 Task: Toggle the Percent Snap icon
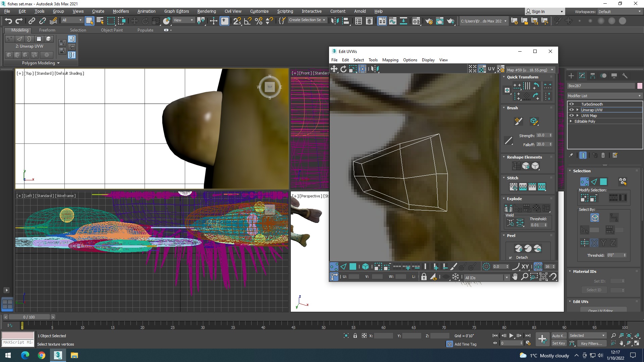(x=259, y=21)
